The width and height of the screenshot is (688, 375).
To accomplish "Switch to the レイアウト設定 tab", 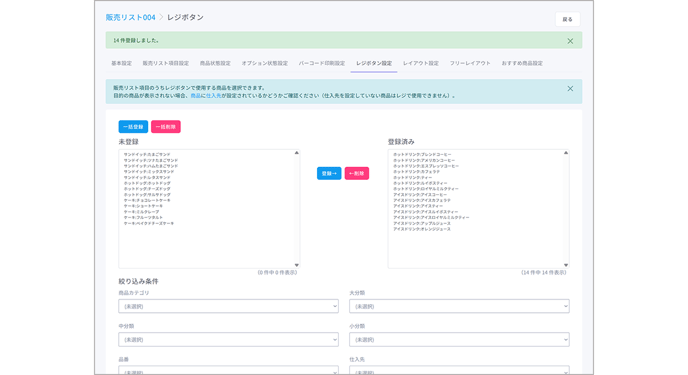I will pyautogui.click(x=421, y=63).
